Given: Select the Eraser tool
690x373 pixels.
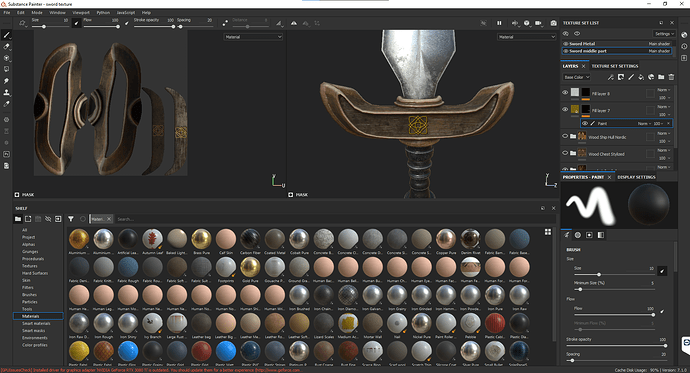Looking at the screenshot, I should tap(7, 47).
